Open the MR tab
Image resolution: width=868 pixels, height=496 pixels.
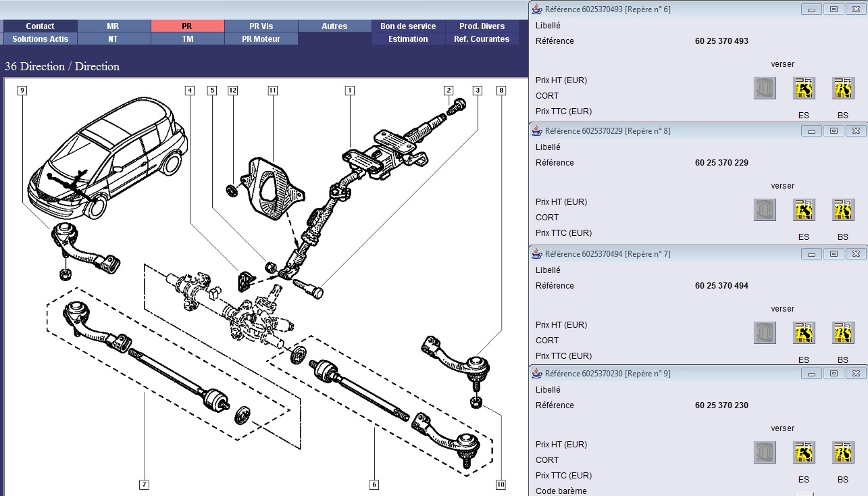point(113,26)
